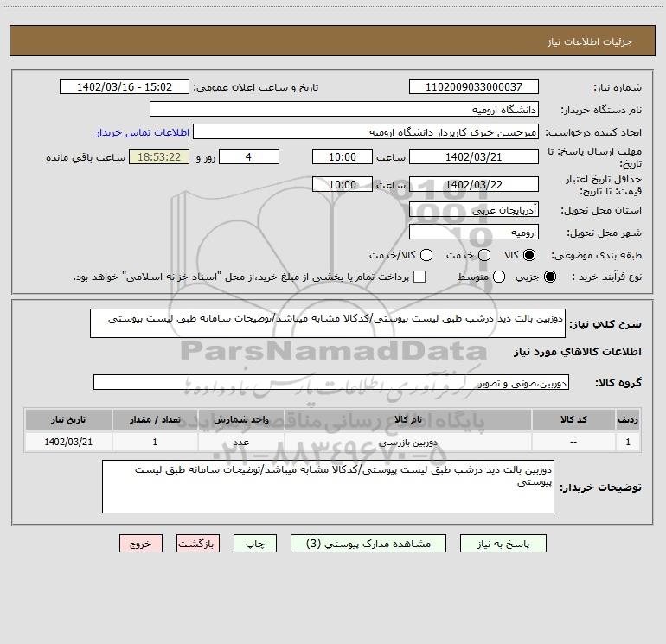The width and height of the screenshot is (666, 644).
Task: Click the table date cell 1402/03/21
Action: (68, 442)
